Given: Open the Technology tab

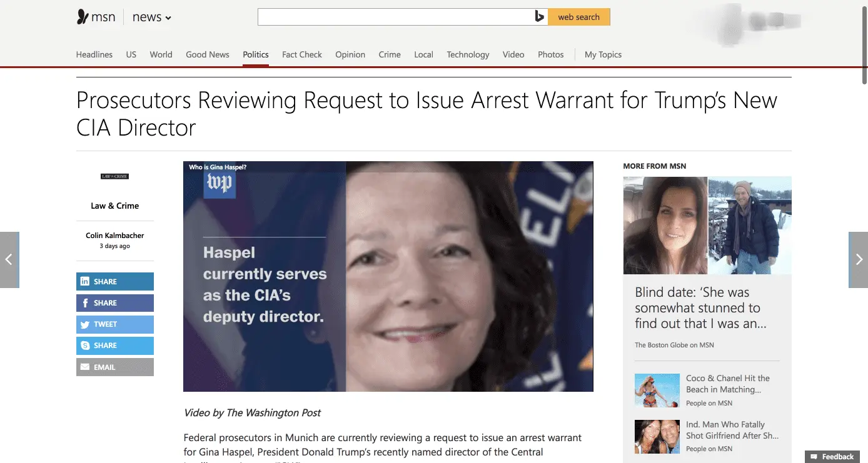Looking at the screenshot, I should 468,54.
